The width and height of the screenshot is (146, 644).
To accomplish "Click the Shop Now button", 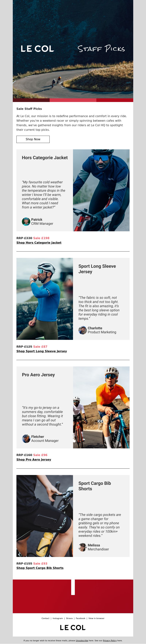I will 33,139.
